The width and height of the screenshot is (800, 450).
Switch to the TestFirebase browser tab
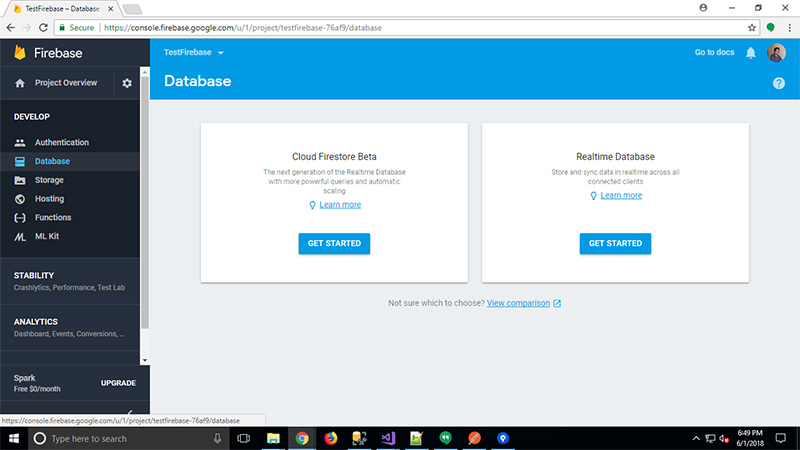click(x=60, y=8)
